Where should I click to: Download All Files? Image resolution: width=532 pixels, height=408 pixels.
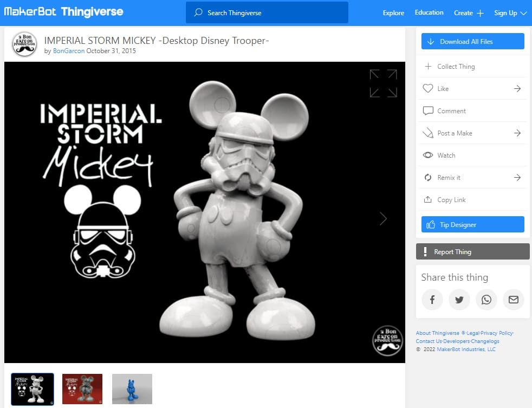472,41
